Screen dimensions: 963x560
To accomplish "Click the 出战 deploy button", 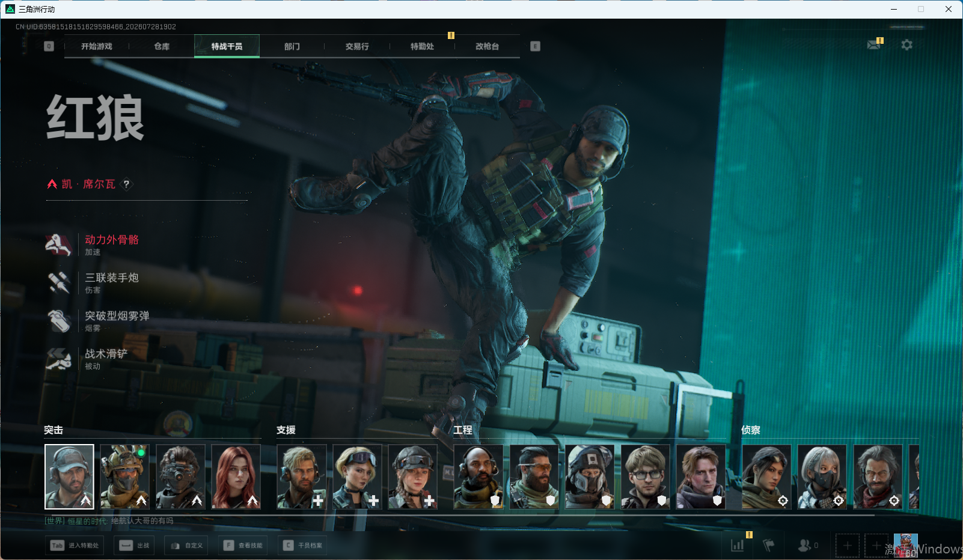I will [x=134, y=546].
